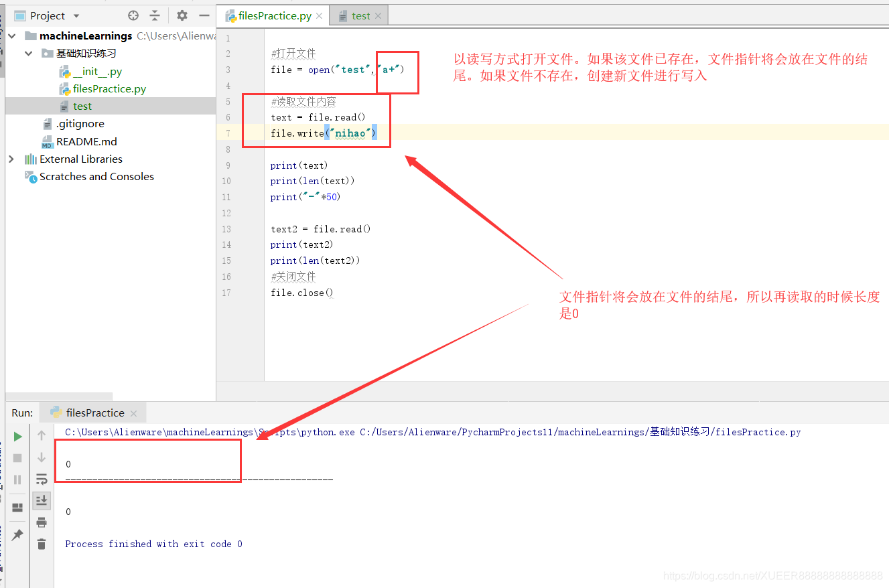Hide the Project panel with minus icon

204,15
